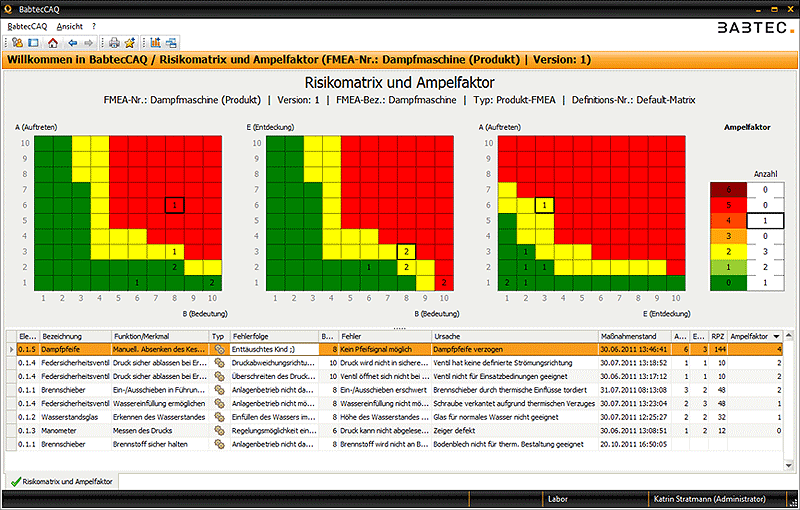This screenshot has height=510, width=800.
Task: Click RPZ value 144 in Dampfpfeife row
Action: 717,349
